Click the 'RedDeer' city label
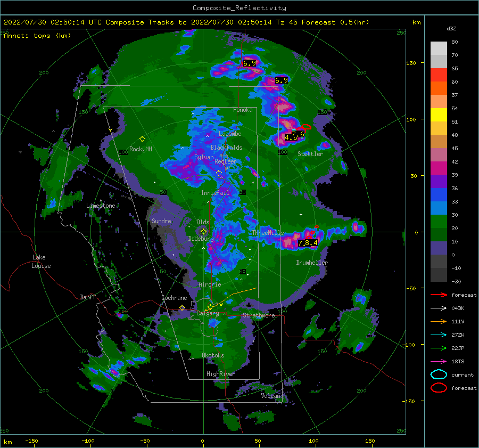Image resolution: width=479 pixels, height=448 pixels. [226, 161]
